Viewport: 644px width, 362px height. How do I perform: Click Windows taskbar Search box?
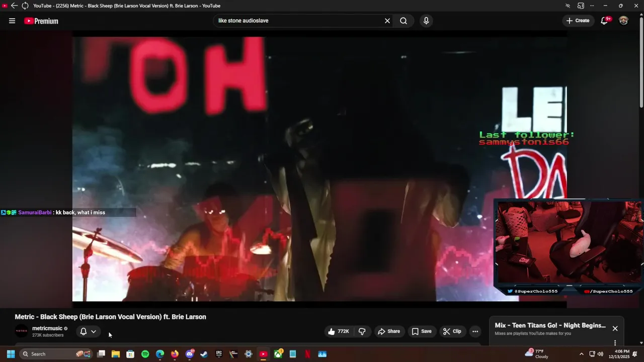[56, 354]
